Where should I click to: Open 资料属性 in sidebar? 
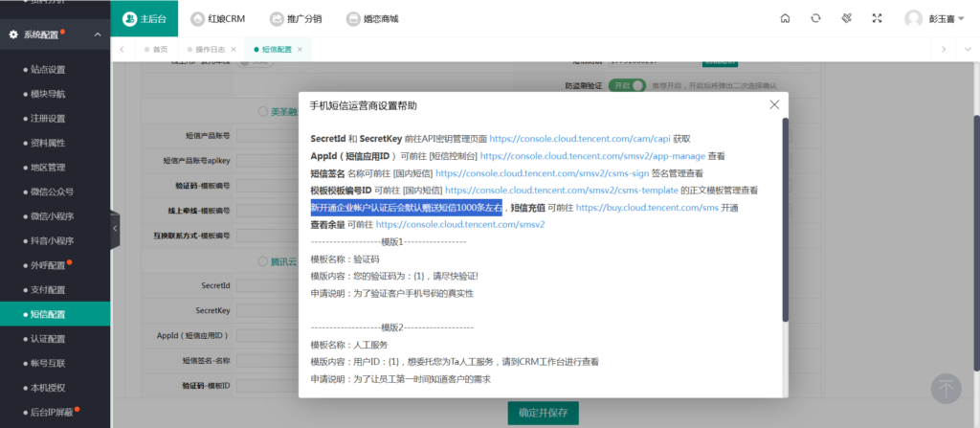[48, 144]
